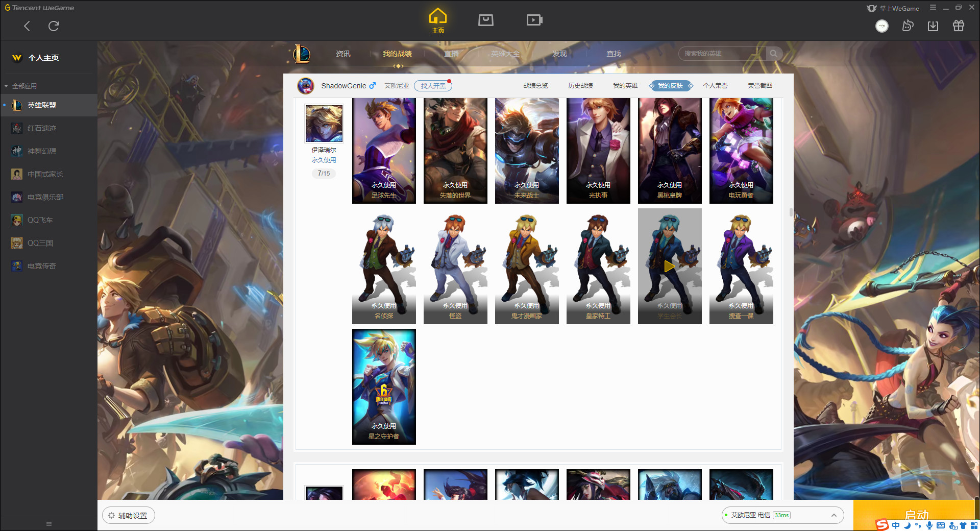
Task: Click the Sogou input method icon
Action: (882, 525)
